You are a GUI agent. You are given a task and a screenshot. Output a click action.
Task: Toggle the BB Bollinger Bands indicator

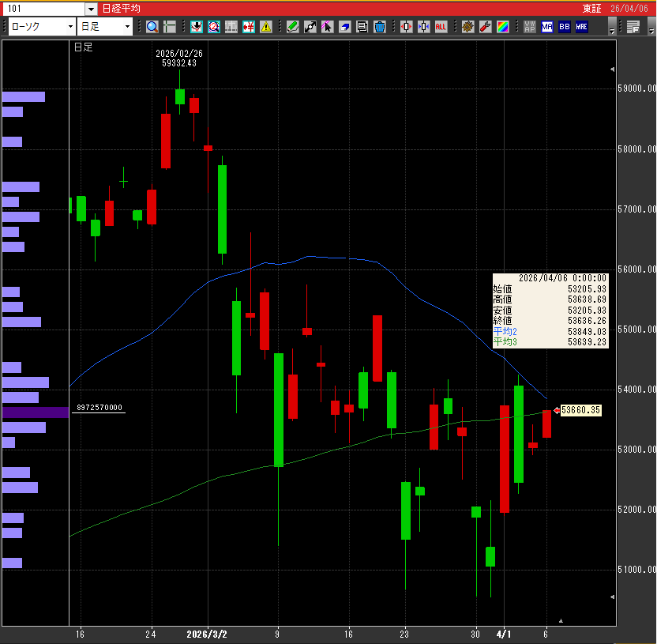[x=565, y=27]
